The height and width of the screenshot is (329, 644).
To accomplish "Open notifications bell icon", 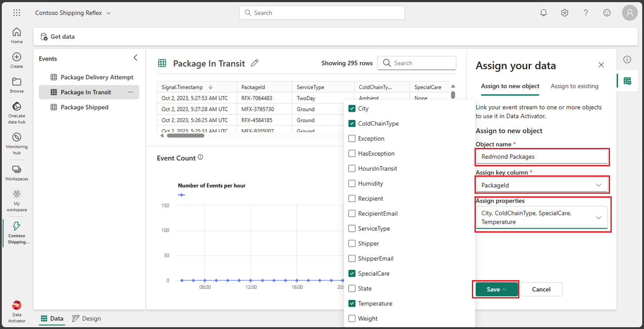I will (543, 13).
